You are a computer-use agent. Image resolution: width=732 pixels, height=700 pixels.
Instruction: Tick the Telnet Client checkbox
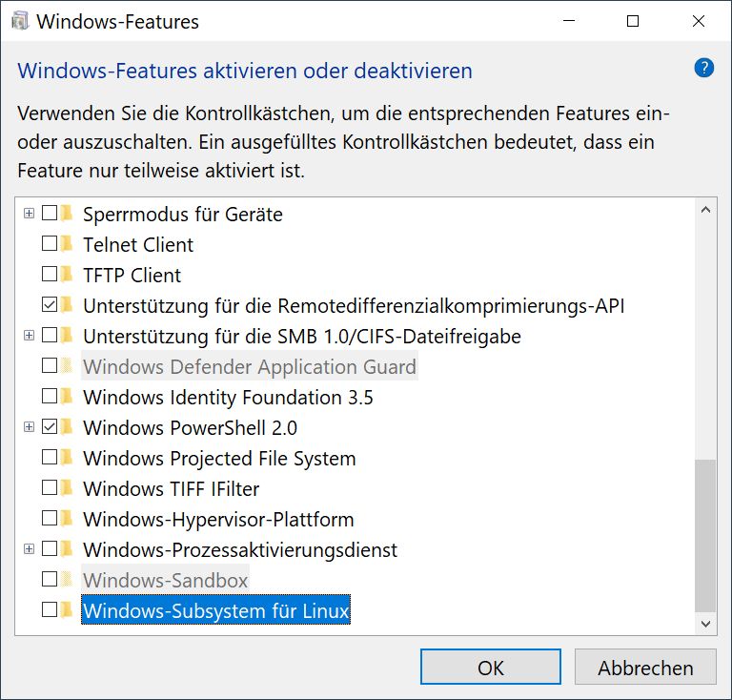[50, 243]
